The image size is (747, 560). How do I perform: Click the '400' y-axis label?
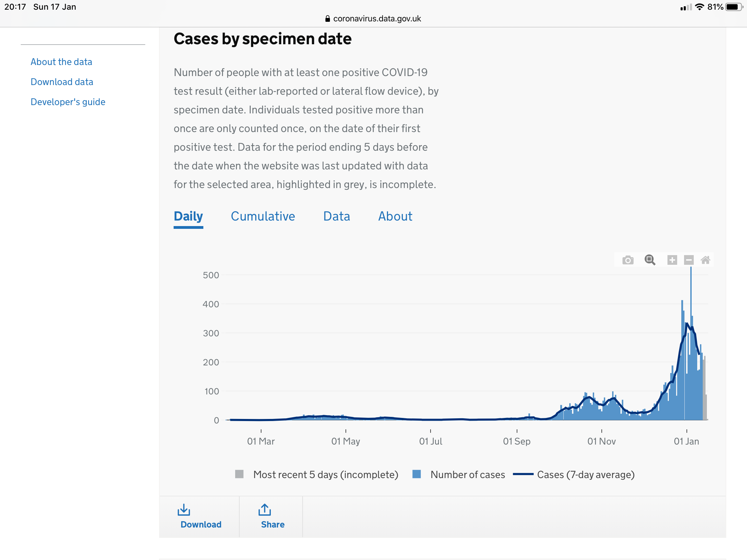[x=211, y=304]
